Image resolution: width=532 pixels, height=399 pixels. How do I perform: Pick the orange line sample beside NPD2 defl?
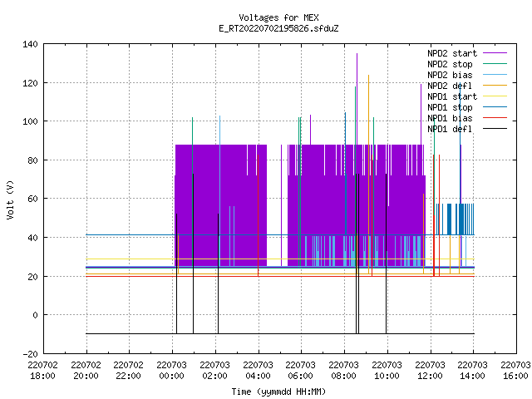495,85
